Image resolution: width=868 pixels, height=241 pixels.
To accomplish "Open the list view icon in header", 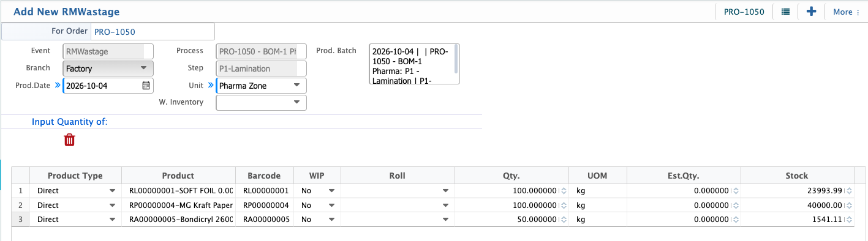I will point(785,12).
